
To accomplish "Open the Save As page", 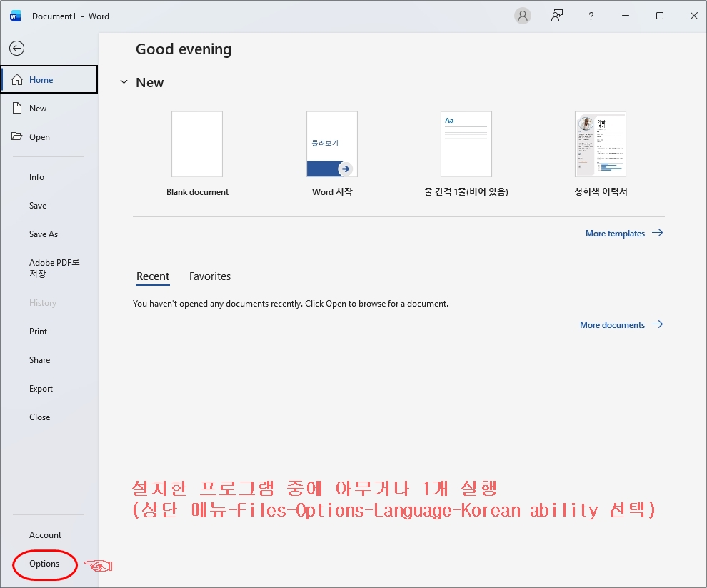I will (44, 234).
